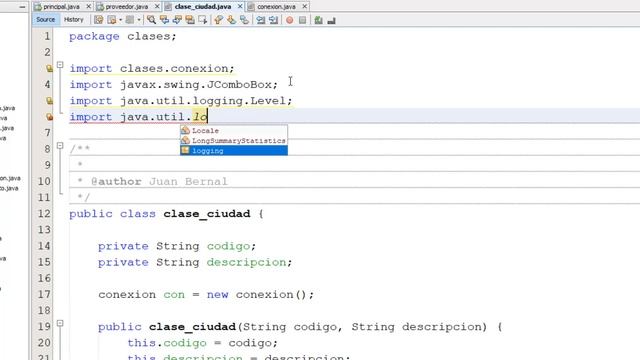Switch to History view
Image resolution: width=640 pixels, height=360 pixels.
tap(73, 20)
